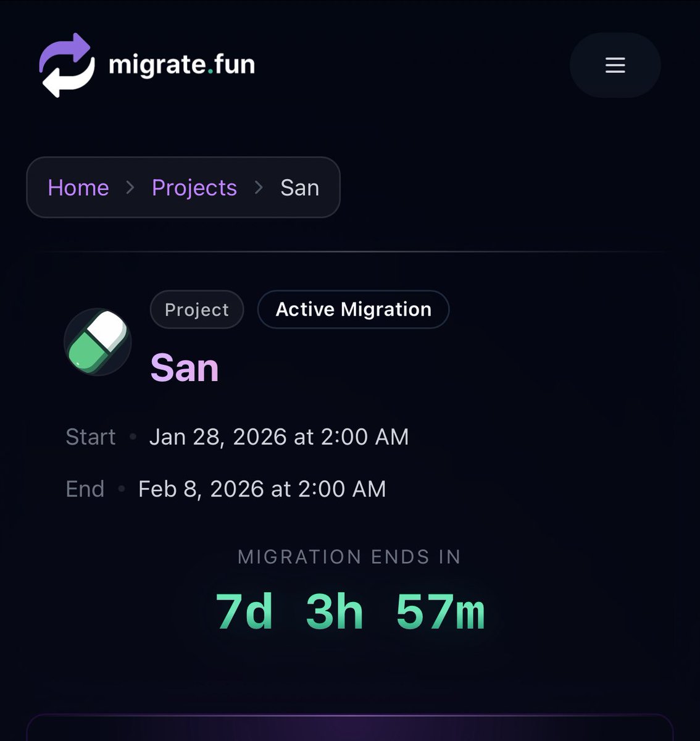Click the 57m countdown value

coord(441,611)
